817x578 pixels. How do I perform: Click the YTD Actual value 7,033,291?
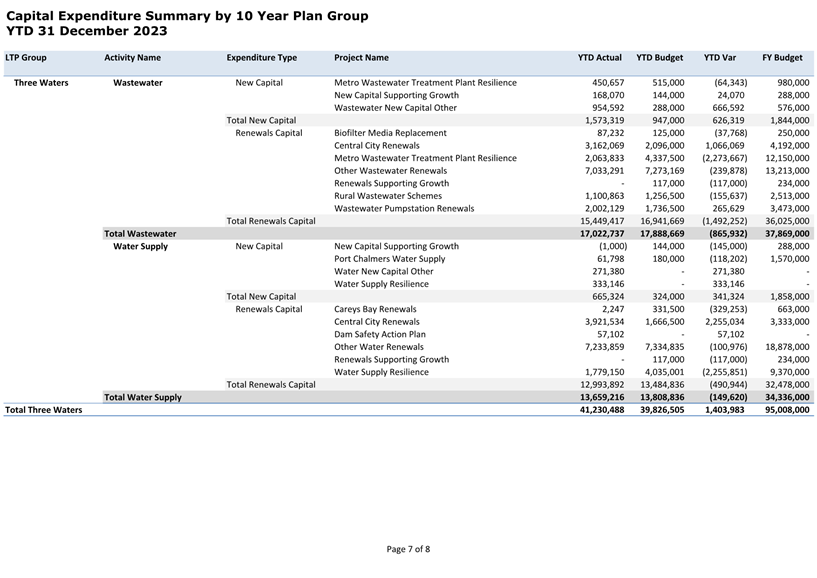click(x=604, y=171)
